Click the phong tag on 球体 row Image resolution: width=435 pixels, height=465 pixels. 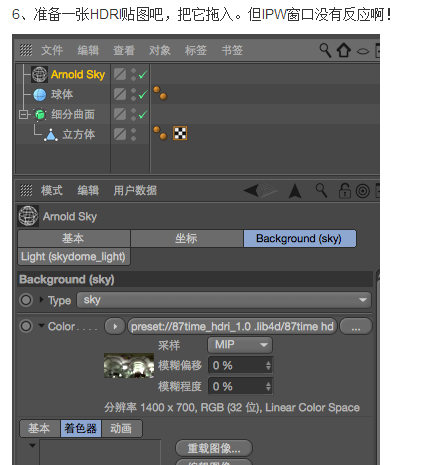pyautogui.click(x=160, y=93)
